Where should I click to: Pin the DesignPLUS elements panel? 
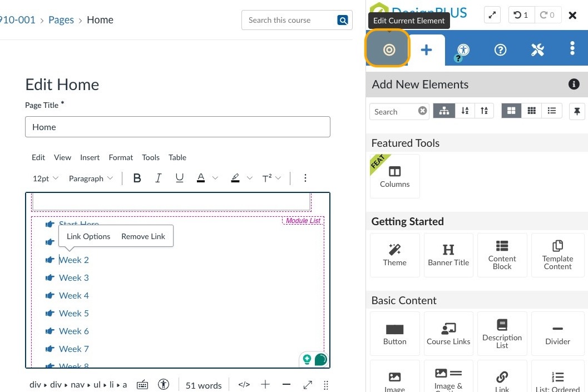pyautogui.click(x=577, y=111)
